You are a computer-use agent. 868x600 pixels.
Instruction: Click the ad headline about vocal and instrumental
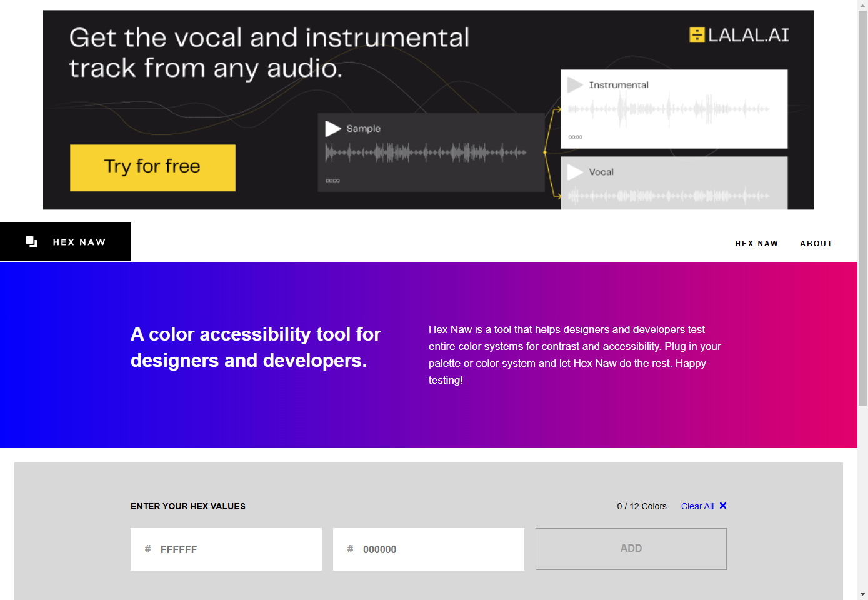[x=269, y=53]
